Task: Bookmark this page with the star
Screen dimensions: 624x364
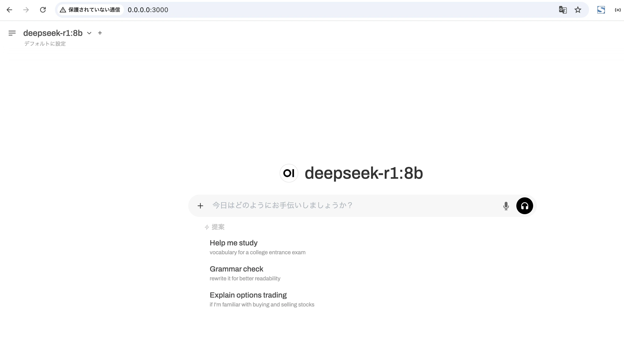Action: coord(578,10)
